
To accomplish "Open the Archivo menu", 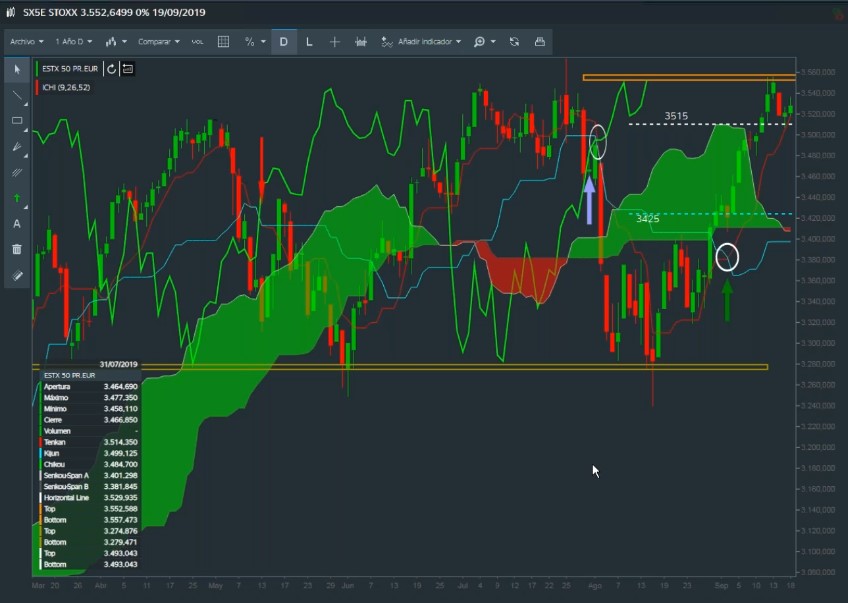I will click(27, 42).
